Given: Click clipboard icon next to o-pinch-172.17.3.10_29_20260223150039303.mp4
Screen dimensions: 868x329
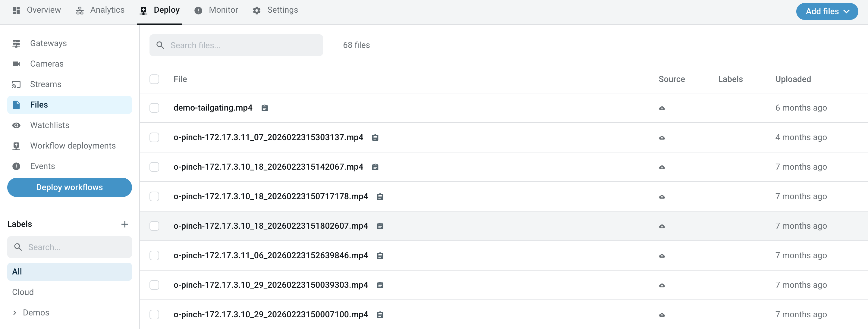Looking at the screenshot, I should coord(380,285).
